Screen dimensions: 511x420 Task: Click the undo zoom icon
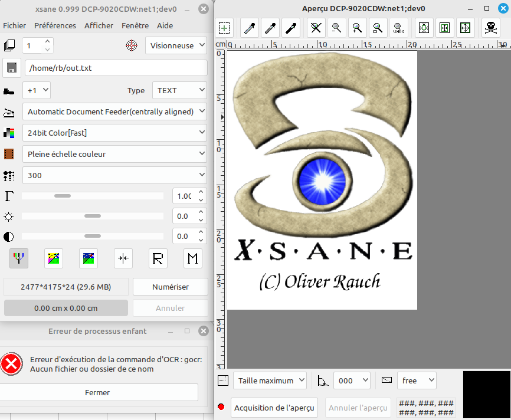pyautogui.click(x=398, y=28)
